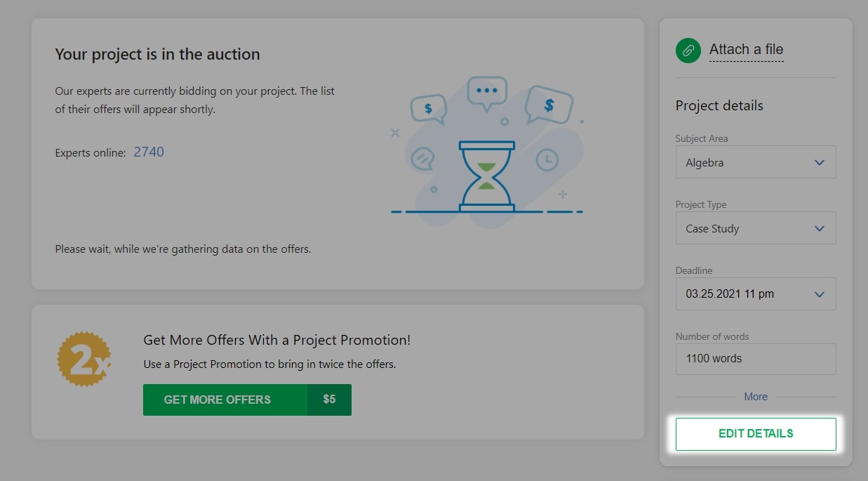Viewport: 868px width, 481px height.
Task: Click the hourglass illustration graphic
Action: coord(486,177)
